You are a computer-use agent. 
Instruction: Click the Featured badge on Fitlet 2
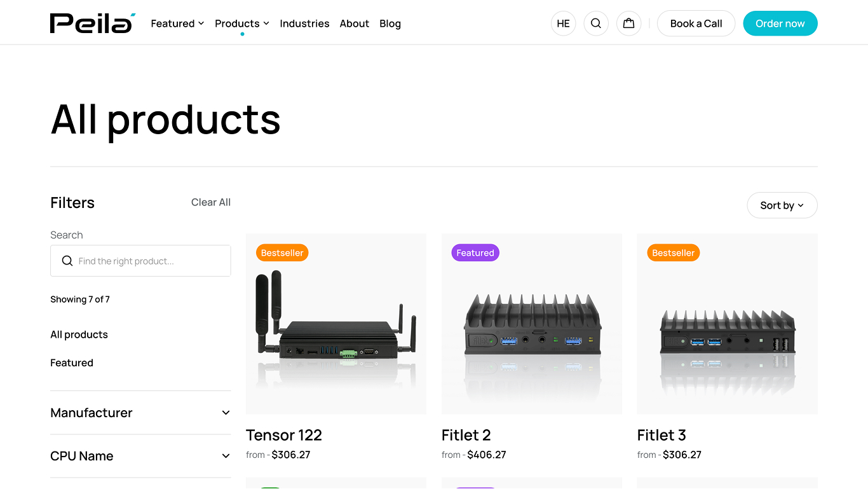(475, 253)
